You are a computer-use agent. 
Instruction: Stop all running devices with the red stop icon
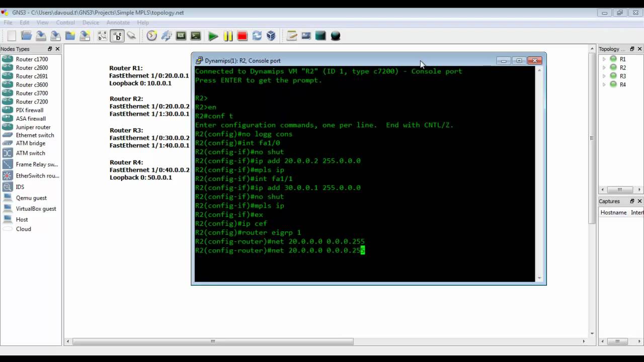243,36
